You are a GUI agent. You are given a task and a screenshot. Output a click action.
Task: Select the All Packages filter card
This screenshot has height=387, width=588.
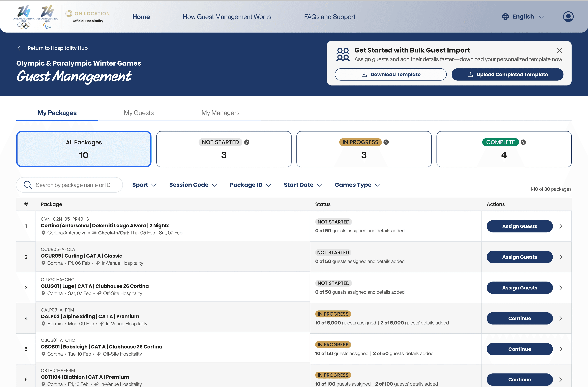click(x=84, y=149)
